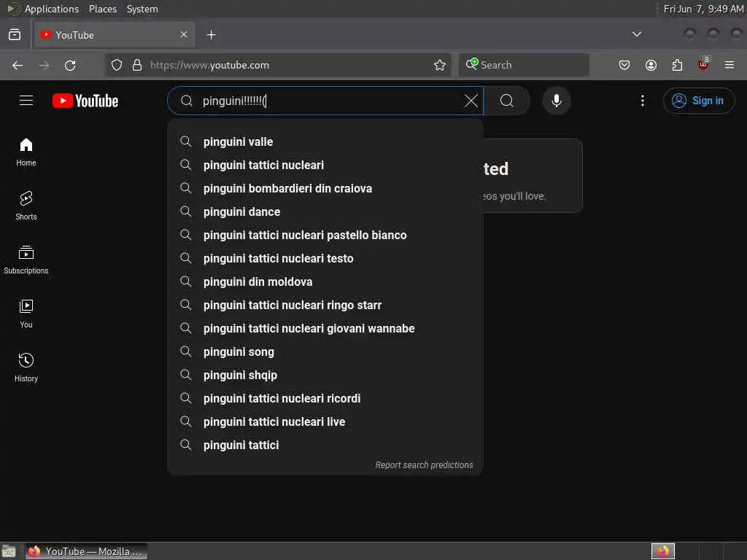Open Subscriptions in sidebar
The height and width of the screenshot is (560, 747).
[26, 260]
